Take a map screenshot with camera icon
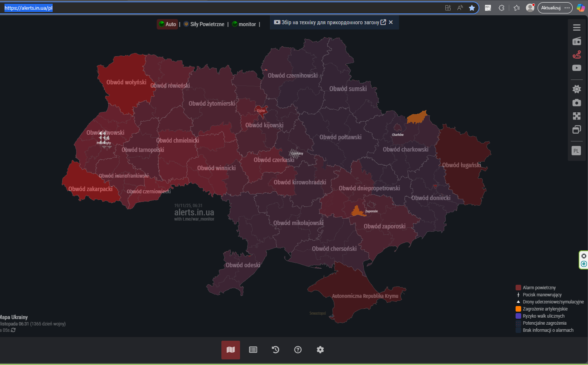The height and width of the screenshot is (365, 588). pyautogui.click(x=576, y=103)
